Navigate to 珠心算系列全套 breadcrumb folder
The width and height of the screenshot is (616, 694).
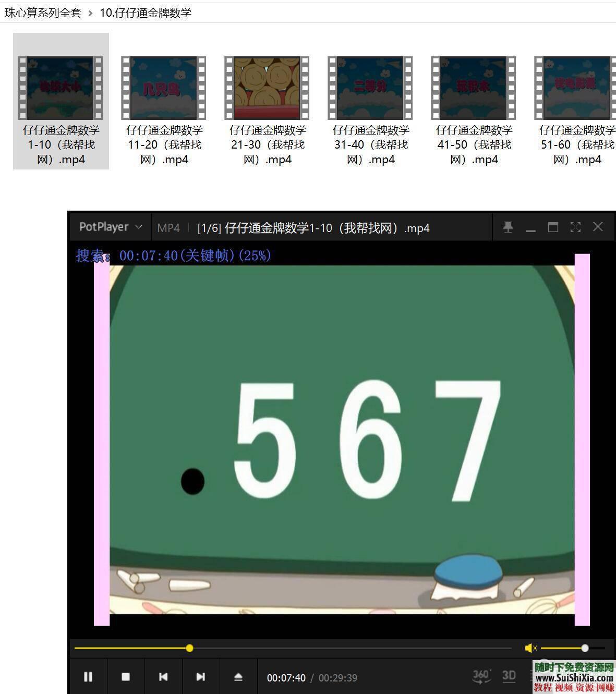(43, 13)
